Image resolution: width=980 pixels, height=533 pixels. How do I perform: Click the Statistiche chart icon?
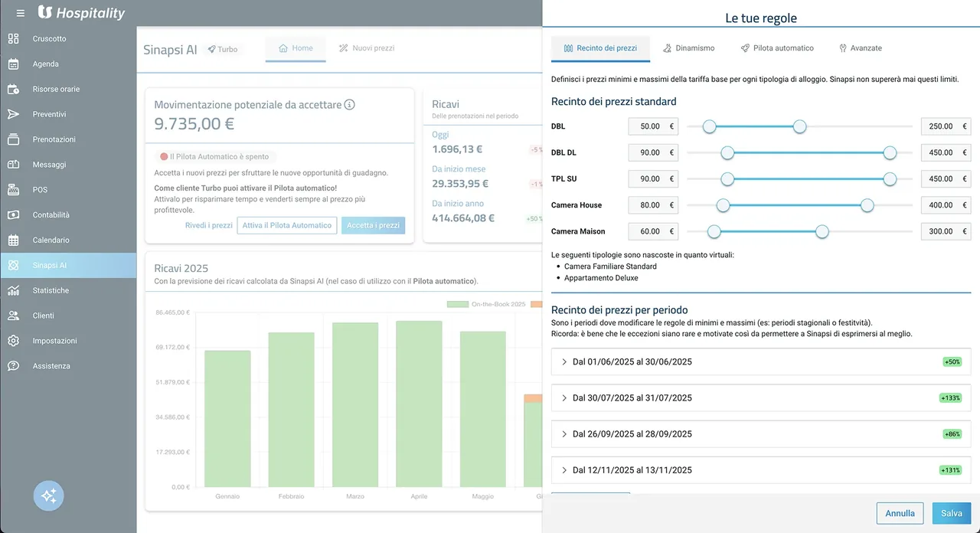coord(13,290)
